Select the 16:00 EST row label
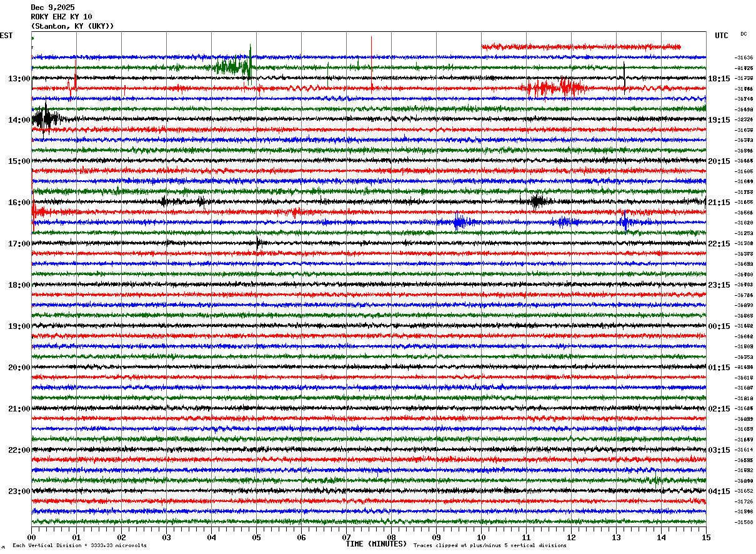 click(19, 203)
